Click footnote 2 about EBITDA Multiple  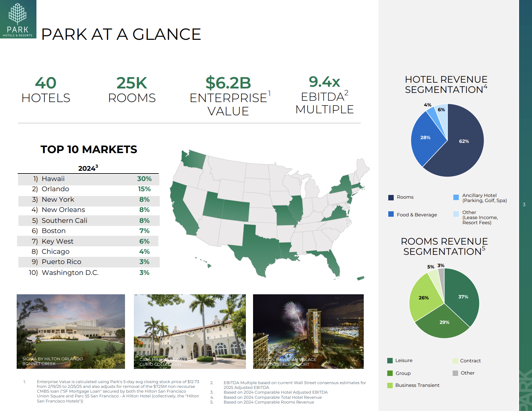(x=288, y=385)
